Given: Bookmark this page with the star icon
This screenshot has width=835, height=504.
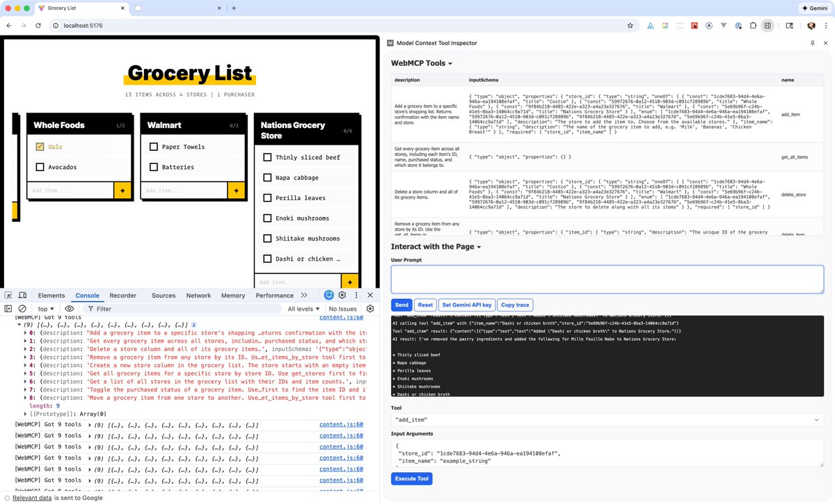Looking at the screenshot, I should coord(630,25).
